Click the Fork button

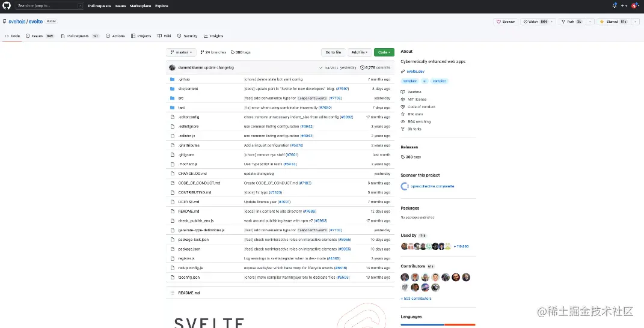coord(571,22)
